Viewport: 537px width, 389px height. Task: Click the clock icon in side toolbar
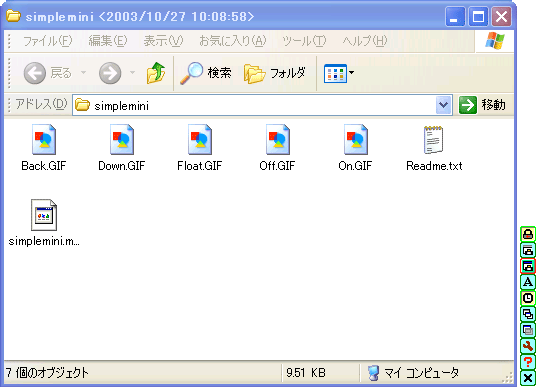[x=528, y=298]
